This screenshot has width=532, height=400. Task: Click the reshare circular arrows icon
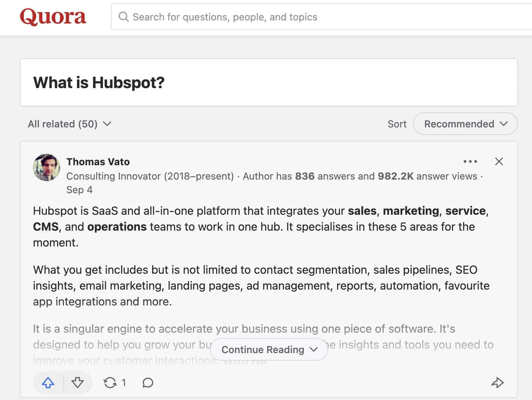110,383
